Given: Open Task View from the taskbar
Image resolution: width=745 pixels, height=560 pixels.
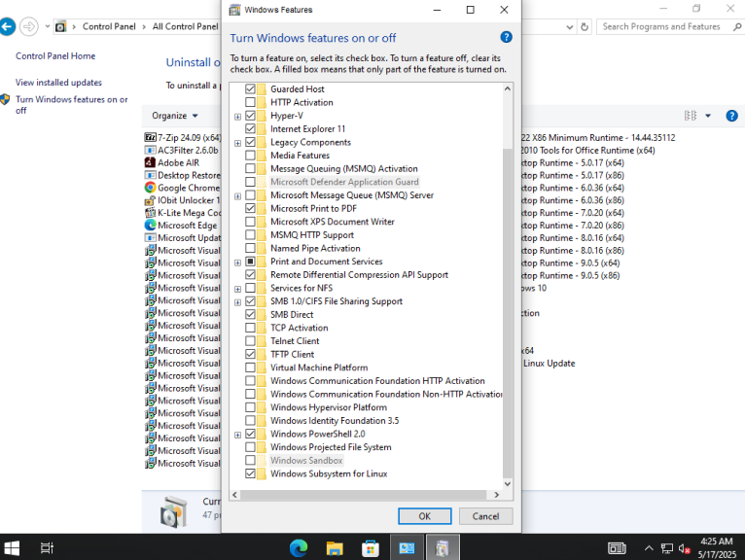Looking at the screenshot, I should point(47,547).
